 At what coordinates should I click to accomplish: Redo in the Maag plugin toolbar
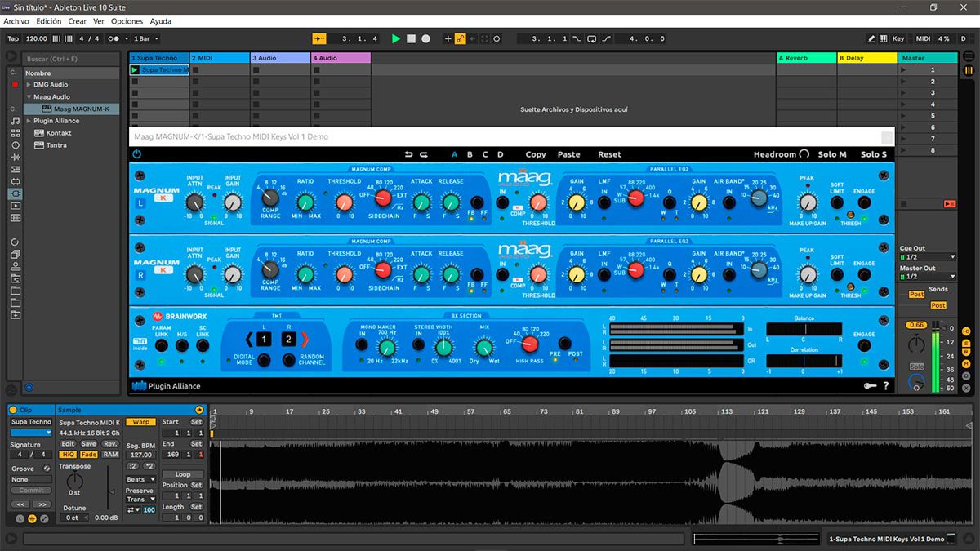click(x=424, y=154)
